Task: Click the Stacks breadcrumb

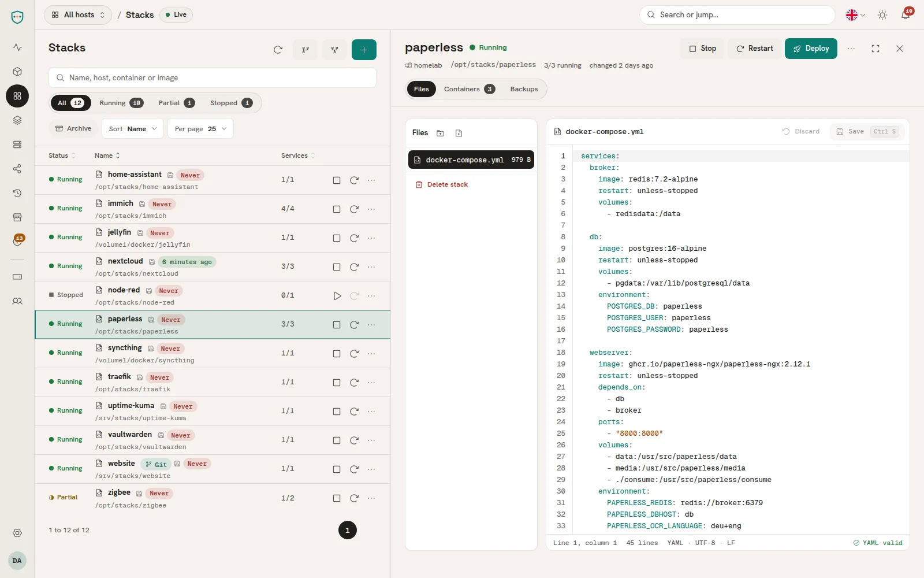Action: pyautogui.click(x=140, y=15)
